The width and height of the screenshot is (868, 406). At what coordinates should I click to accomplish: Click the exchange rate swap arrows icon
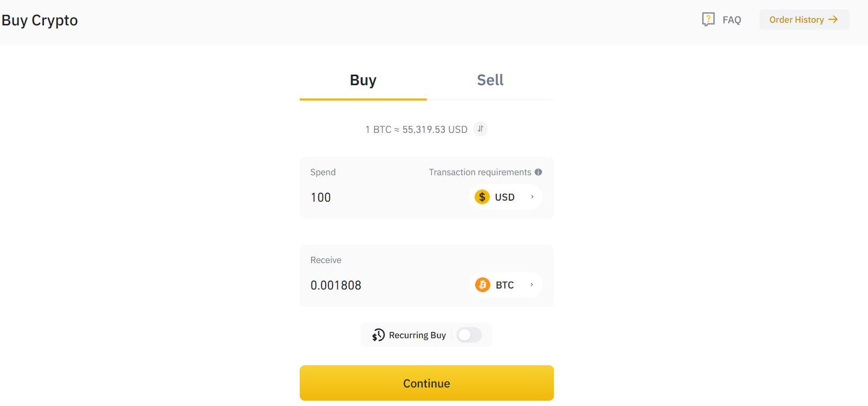pyautogui.click(x=480, y=129)
